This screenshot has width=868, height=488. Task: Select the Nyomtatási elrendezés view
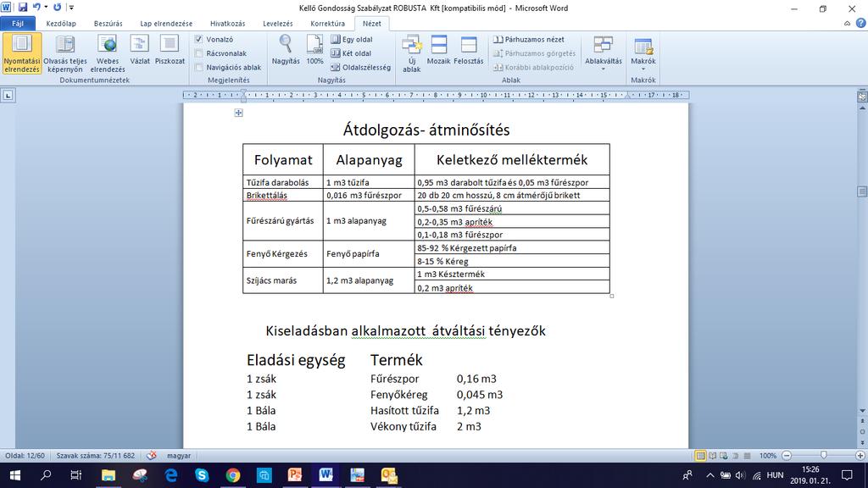click(x=21, y=53)
